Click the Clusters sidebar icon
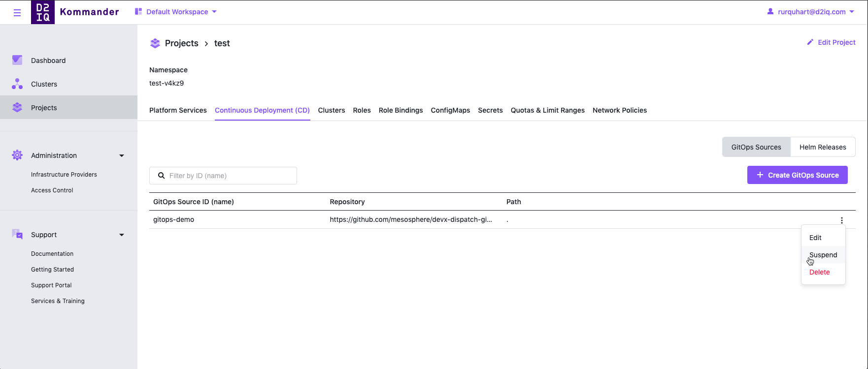This screenshot has height=369, width=868. pos(17,84)
